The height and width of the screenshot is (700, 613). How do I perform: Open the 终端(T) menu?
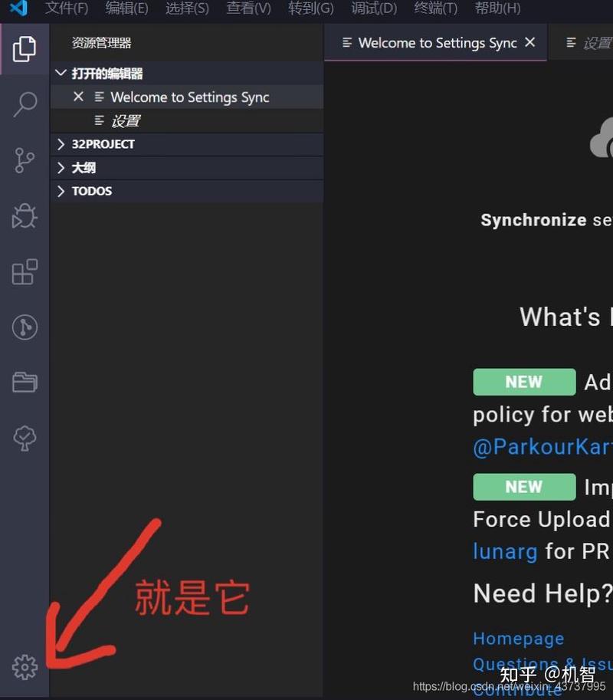pyautogui.click(x=435, y=8)
